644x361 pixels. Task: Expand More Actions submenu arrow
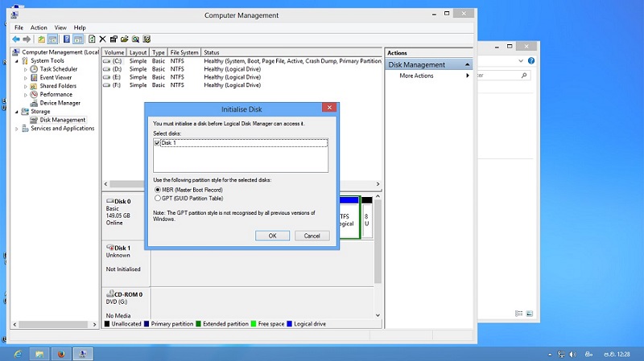(468, 76)
